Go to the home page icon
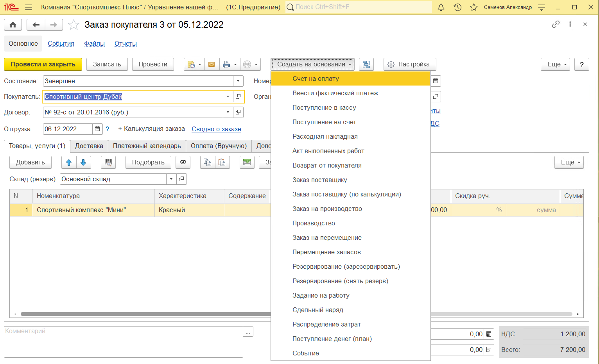The height and width of the screenshot is (364, 599). [x=13, y=25]
